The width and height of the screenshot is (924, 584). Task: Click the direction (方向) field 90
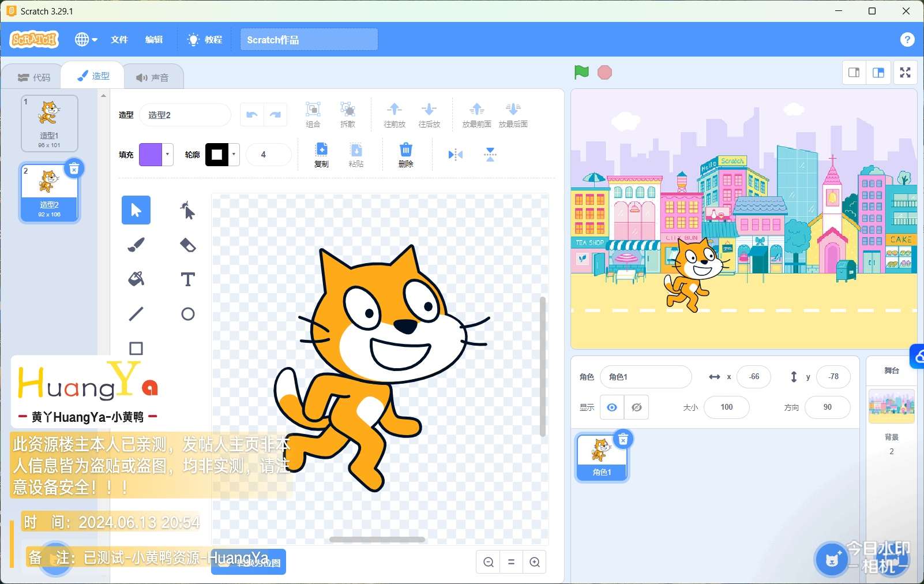[827, 407]
